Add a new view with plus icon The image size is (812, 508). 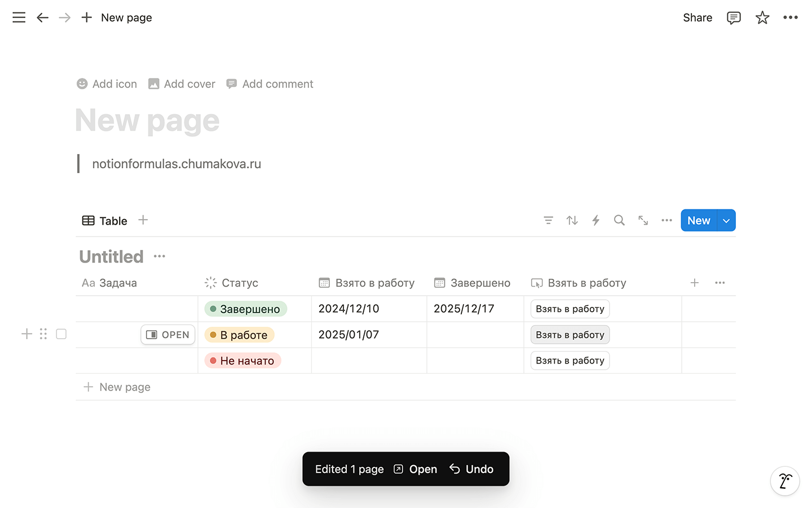point(143,220)
